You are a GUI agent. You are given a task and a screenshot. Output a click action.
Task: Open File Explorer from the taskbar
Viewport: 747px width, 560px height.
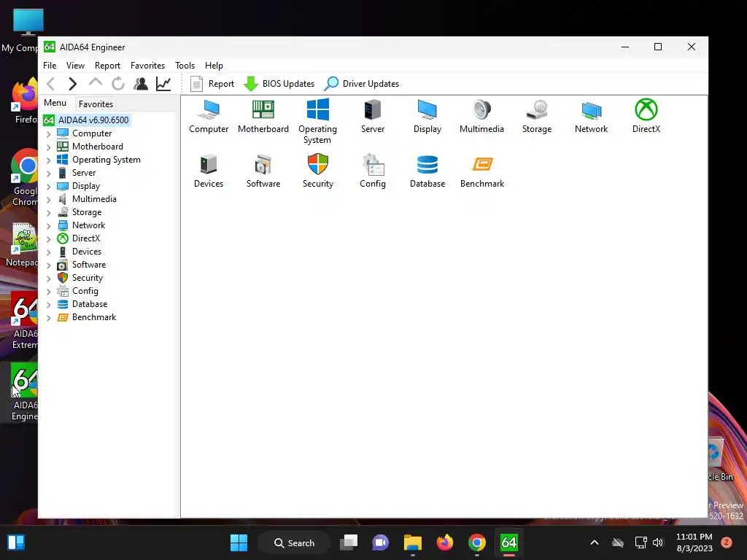[x=413, y=542]
